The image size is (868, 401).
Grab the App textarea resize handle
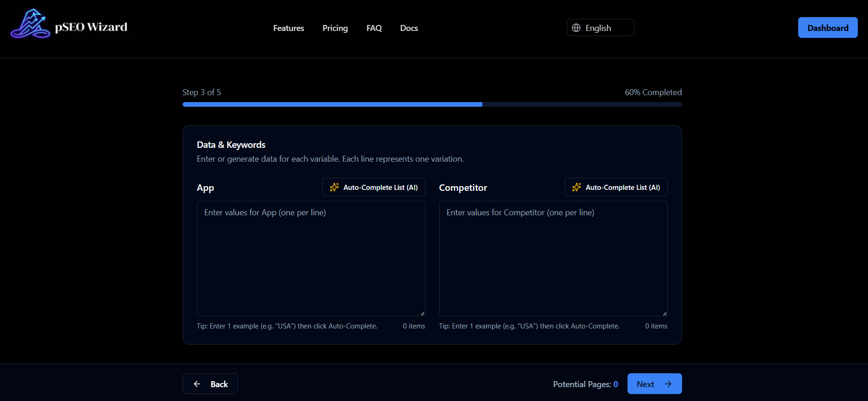coord(422,314)
